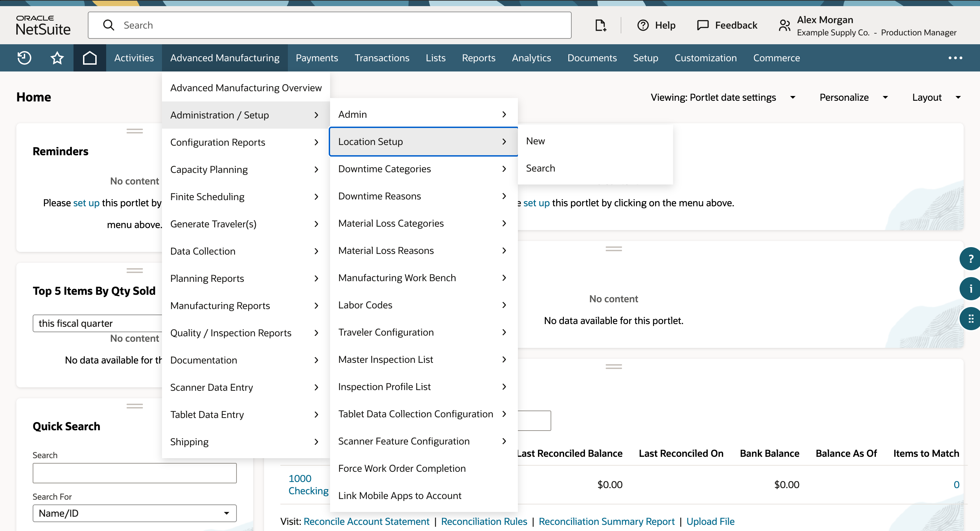
Task: Select Search under Location Setup
Action: coord(595,168)
